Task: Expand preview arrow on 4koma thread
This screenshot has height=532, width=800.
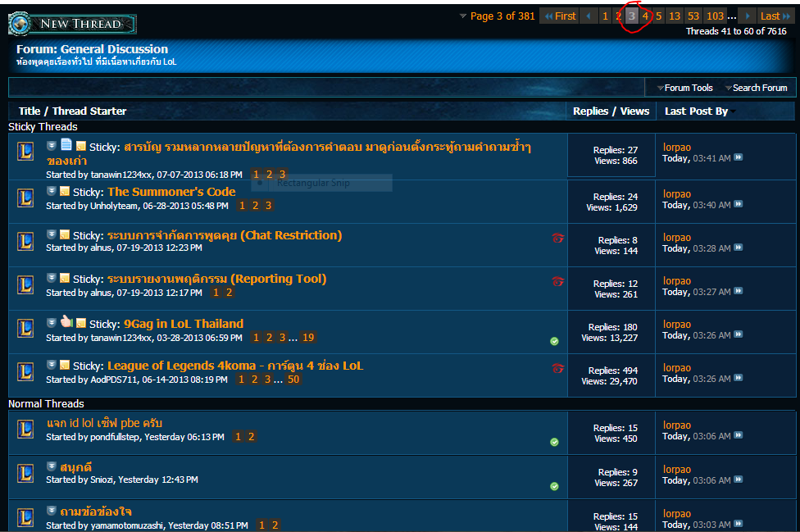Action: tap(51, 364)
